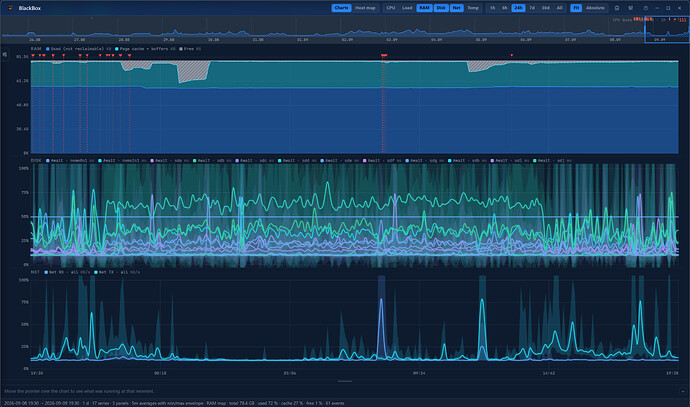Toggle the 'Net RX - all' series
The width and height of the screenshot is (690, 407).
67,272
